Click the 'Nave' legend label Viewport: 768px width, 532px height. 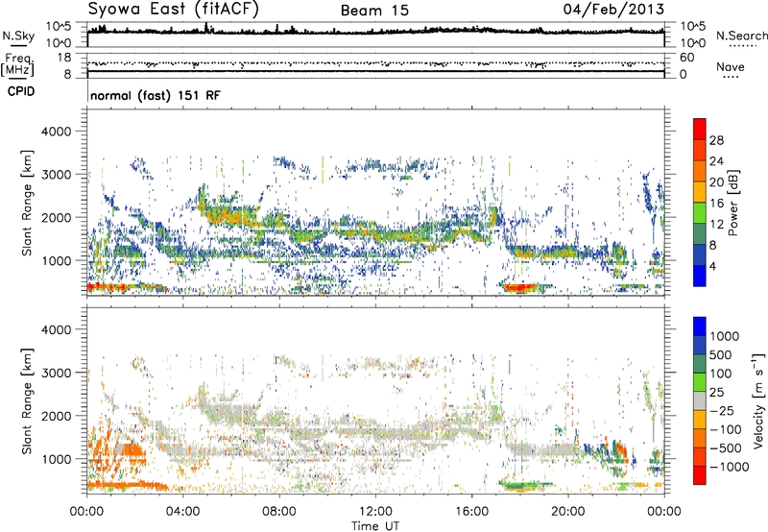tap(731, 67)
